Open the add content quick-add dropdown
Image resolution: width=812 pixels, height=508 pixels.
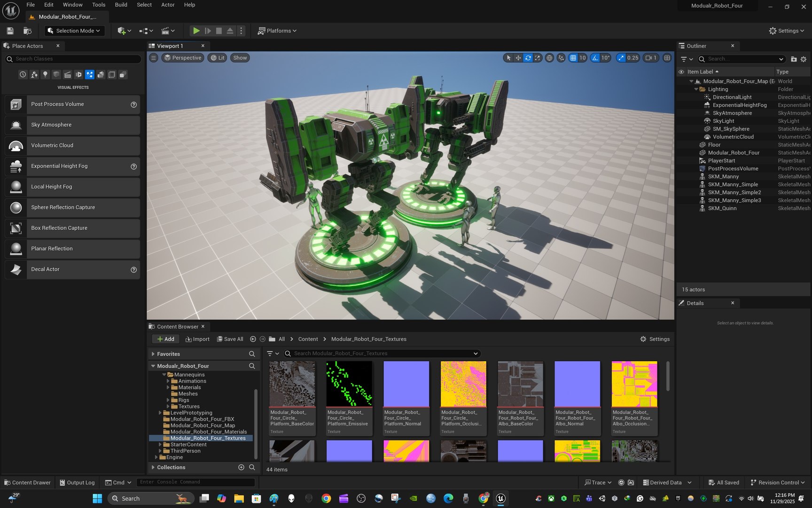[x=124, y=31]
